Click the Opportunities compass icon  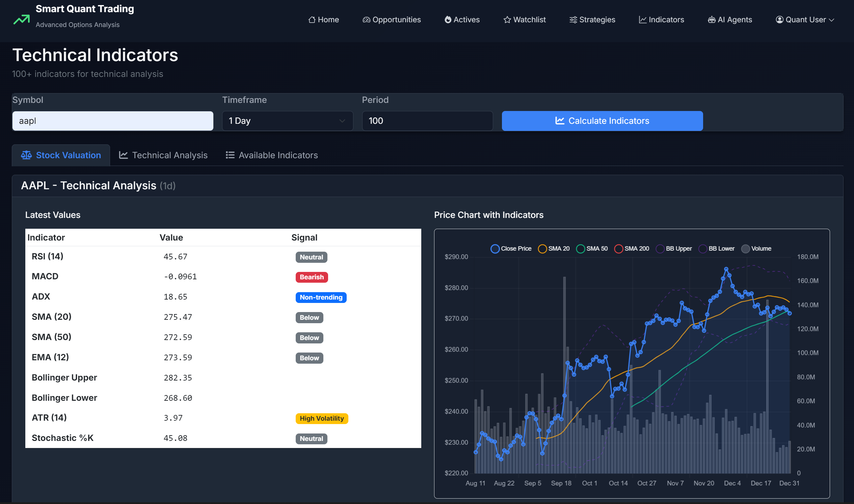point(366,20)
